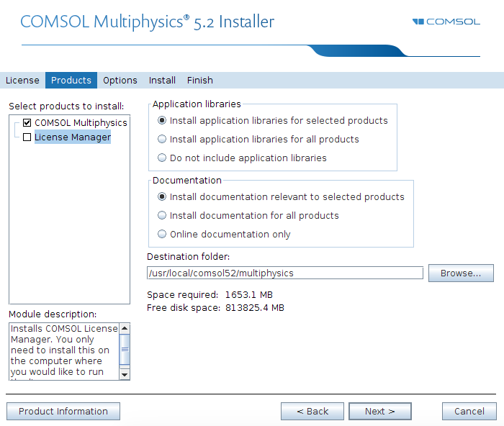This screenshot has height=426, width=504.
Task: Click the 'Documentation' group title
Action: (x=187, y=180)
